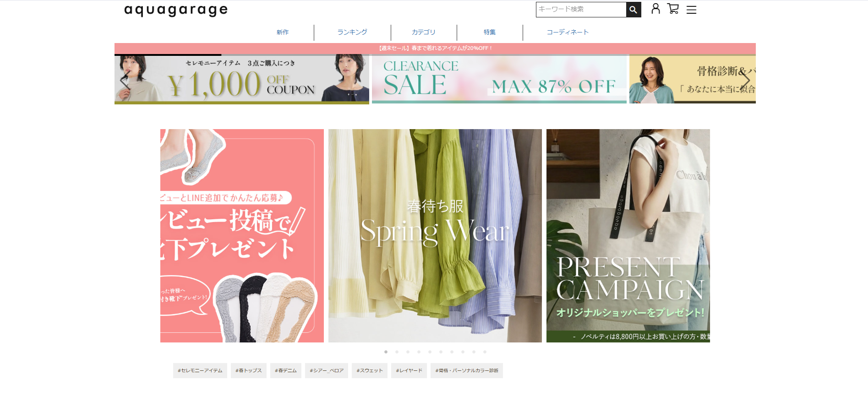Open the Spring Wear banner image
This screenshot has width=868, height=407.
tap(435, 235)
